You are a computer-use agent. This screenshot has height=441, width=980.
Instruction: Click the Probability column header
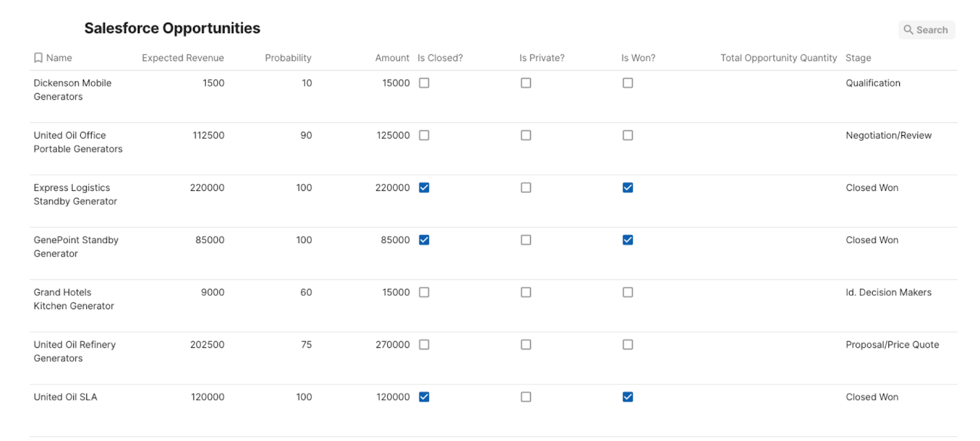coord(288,58)
